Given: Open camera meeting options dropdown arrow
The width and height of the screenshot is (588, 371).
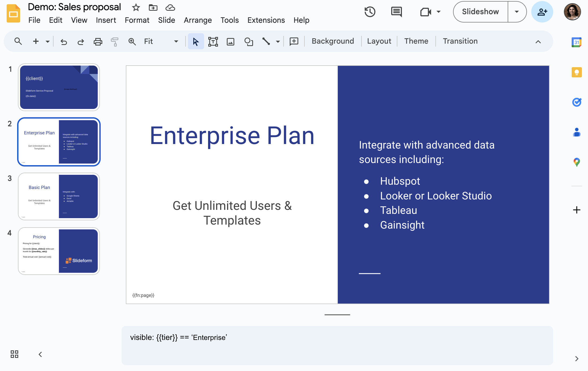Looking at the screenshot, I should pyautogui.click(x=439, y=12).
